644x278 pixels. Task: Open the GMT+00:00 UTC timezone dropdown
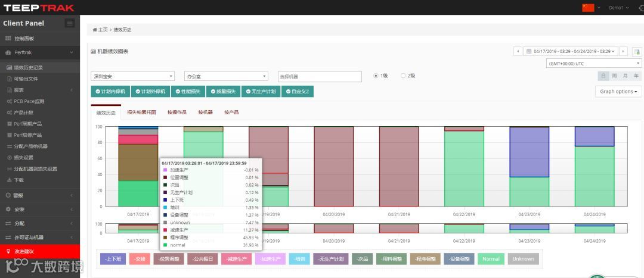point(594,64)
